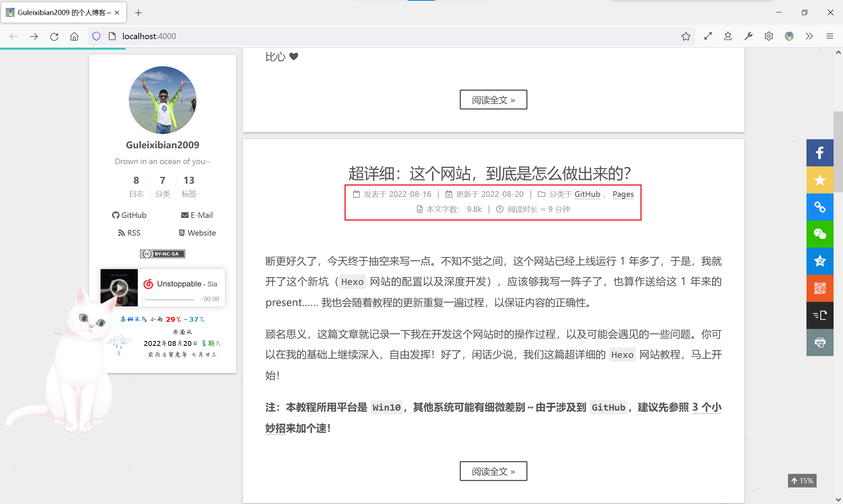Click the music player progress slider
This screenshot has width=843, height=504.
169,300
